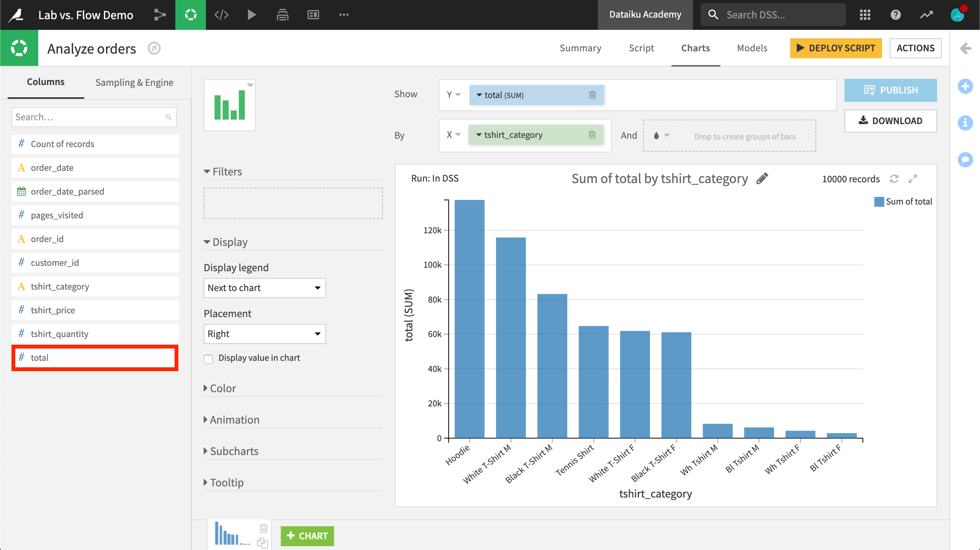Switch to the Models tab
Viewport: 980px width, 550px height.
(752, 48)
